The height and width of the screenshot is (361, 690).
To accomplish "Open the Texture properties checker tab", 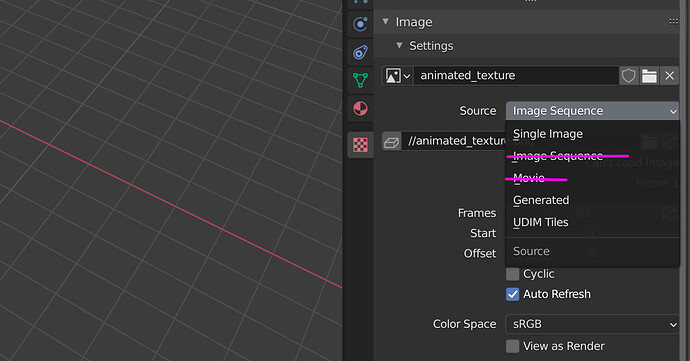I will pyautogui.click(x=360, y=145).
